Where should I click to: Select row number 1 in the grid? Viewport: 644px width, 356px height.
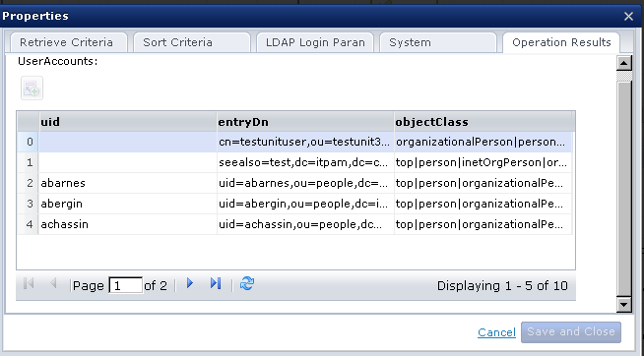point(29,162)
